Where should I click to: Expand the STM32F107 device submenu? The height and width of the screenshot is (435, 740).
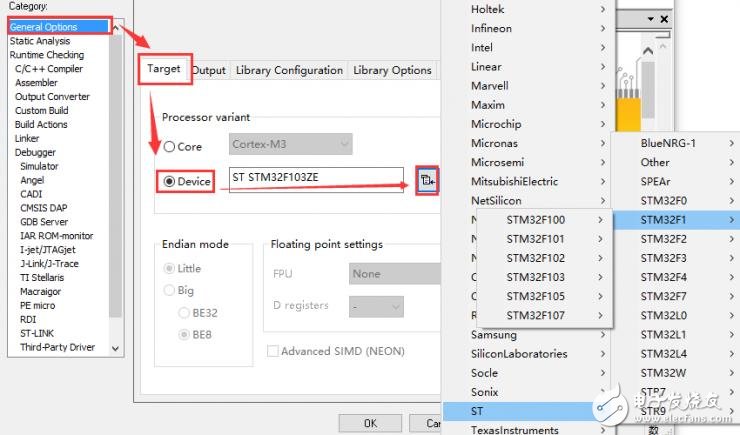pos(545,315)
